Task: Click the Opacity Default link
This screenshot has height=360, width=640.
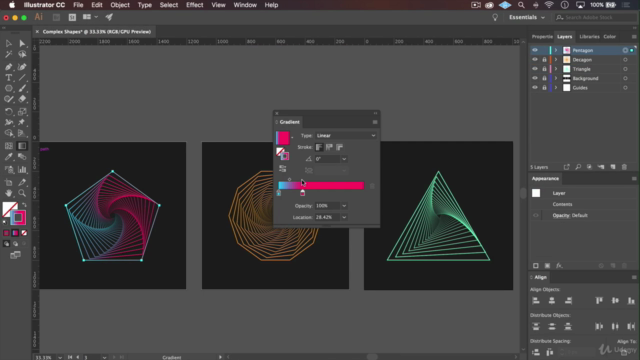Action: coord(570,215)
